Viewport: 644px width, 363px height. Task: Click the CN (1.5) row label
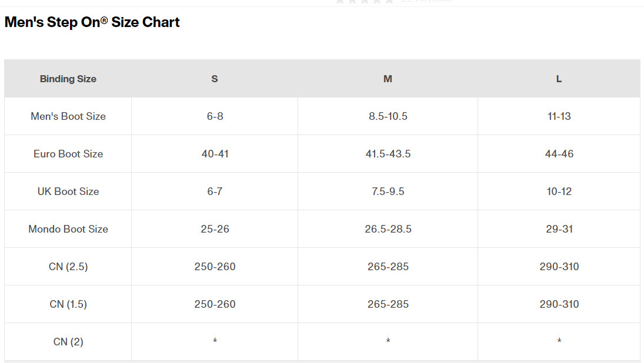pyautogui.click(x=68, y=304)
